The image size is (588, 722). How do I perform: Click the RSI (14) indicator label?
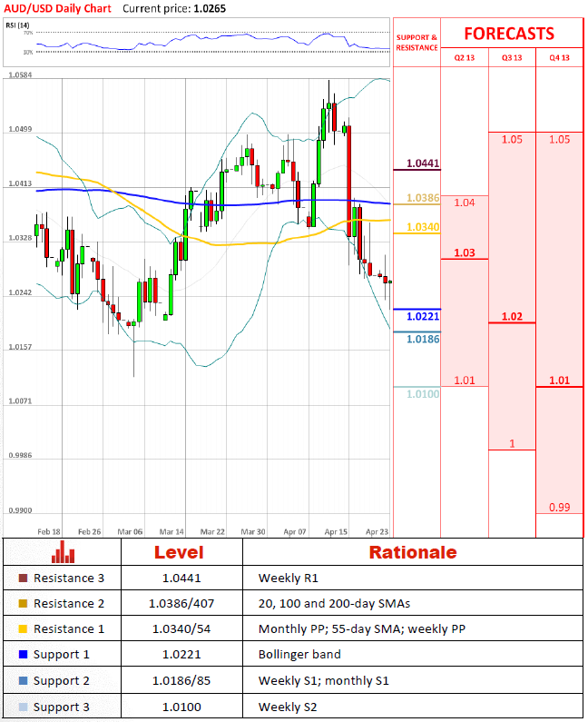point(17,25)
